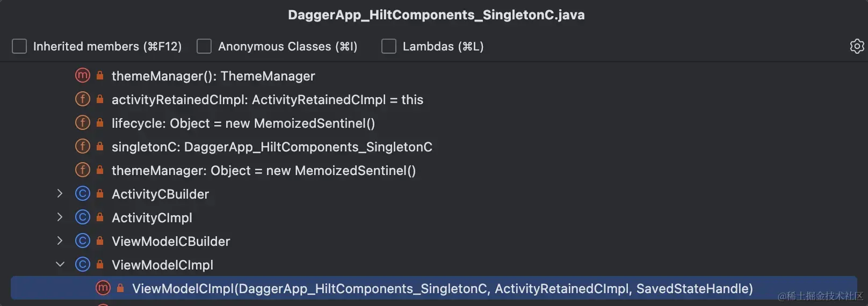Click the lock icon beside singletonC field
This screenshot has height=306, width=868.
pyautogui.click(x=100, y=147)
